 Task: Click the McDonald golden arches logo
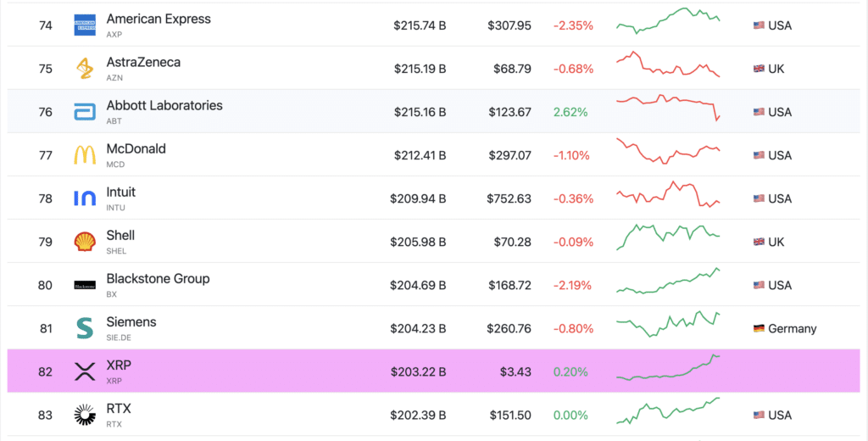pyautogui.click(x=85, y=155)
